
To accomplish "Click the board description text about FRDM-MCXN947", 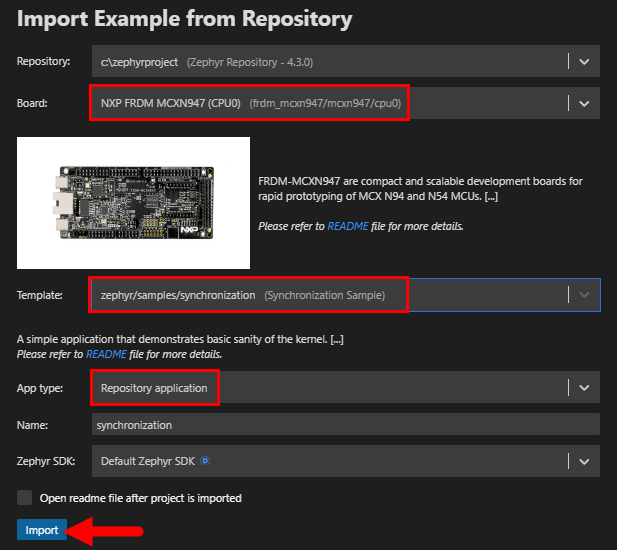I will tap(420, 188).
